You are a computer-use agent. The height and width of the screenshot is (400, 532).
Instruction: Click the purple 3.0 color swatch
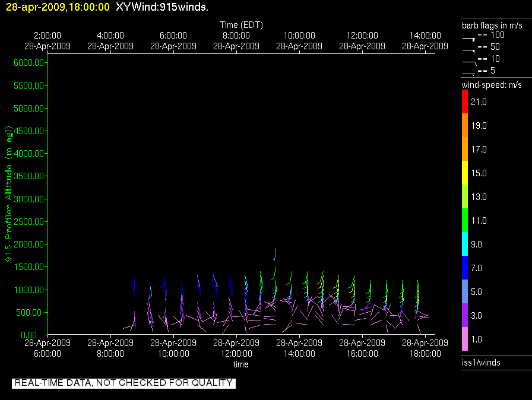[465, 316]
